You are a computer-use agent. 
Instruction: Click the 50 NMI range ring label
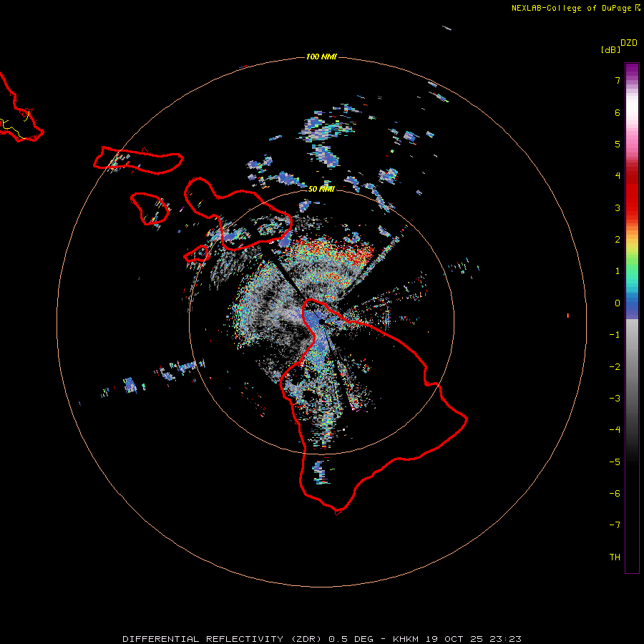click(x=321, y=189)
